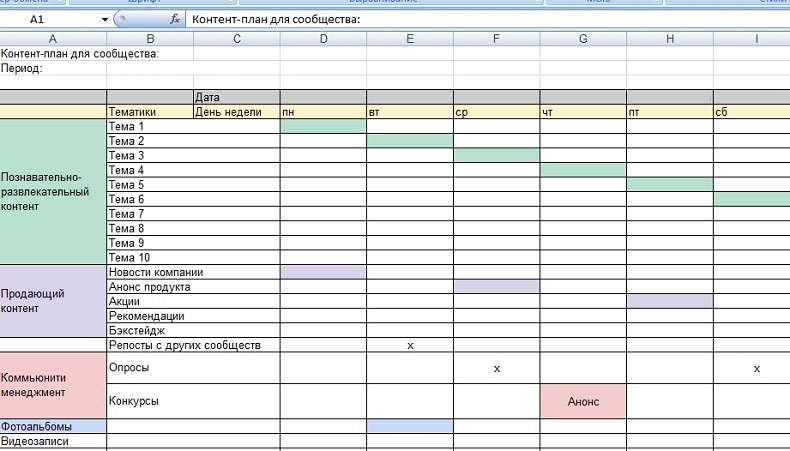Select the blue Фотоальбомы Tuesday cell
The width and height of the screenshot is (790, 451).
pos(410,426)
